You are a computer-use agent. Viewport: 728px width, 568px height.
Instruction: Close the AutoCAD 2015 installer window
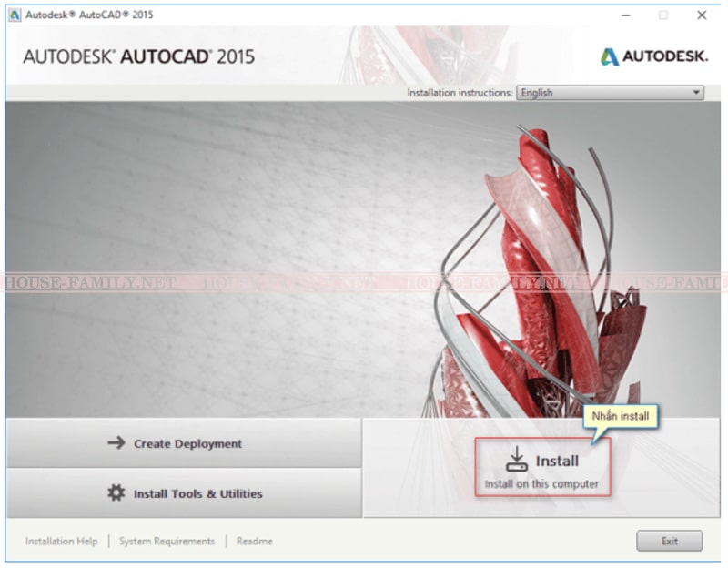point(702,15)
